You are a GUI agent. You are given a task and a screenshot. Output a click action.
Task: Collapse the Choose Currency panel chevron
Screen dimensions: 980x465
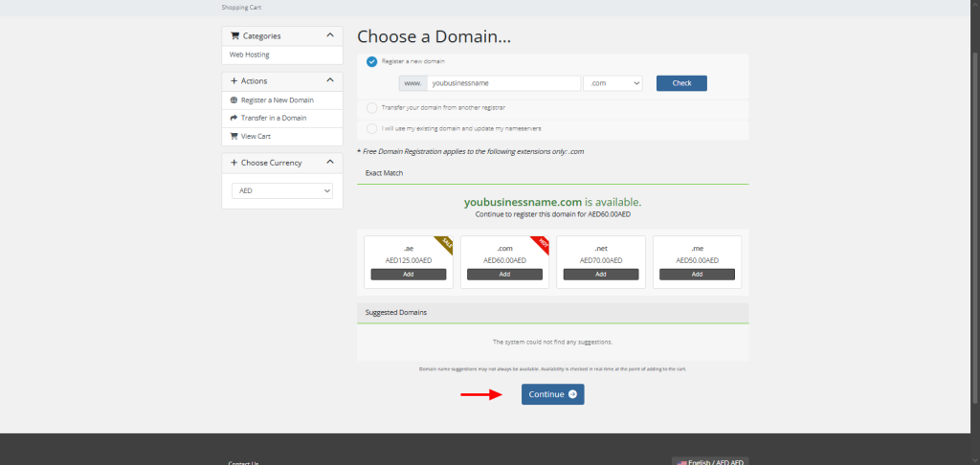coord(330,163)
